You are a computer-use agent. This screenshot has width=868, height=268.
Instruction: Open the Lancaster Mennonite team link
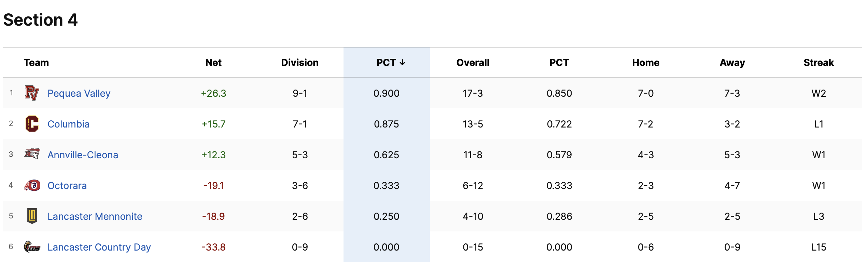(95, 216)
